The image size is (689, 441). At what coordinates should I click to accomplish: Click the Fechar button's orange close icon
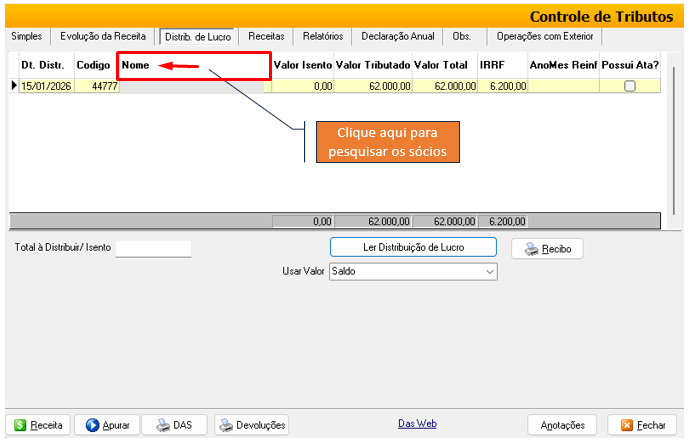click(627, 425)
